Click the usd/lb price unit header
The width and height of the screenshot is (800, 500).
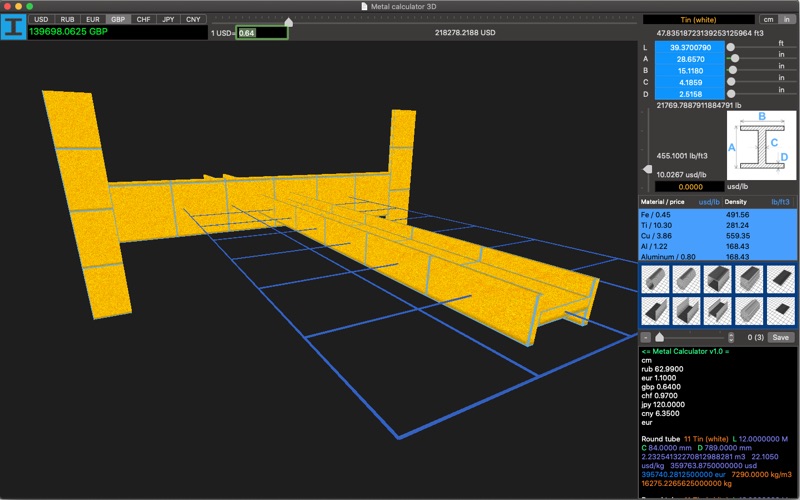709,202
